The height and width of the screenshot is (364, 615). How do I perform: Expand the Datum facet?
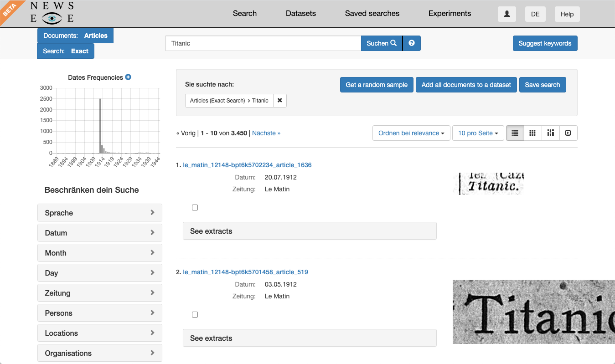point(100,233)
